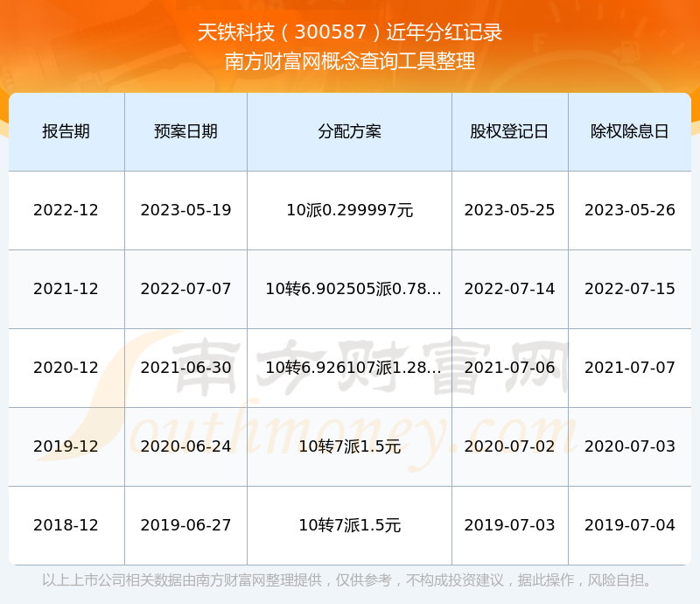Click the 股权登记日 column header

(x=509, y=131)
